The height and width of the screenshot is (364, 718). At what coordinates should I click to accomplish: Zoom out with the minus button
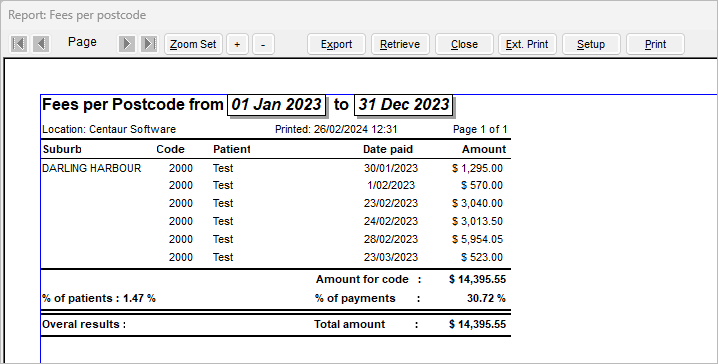tap(263, 44)
